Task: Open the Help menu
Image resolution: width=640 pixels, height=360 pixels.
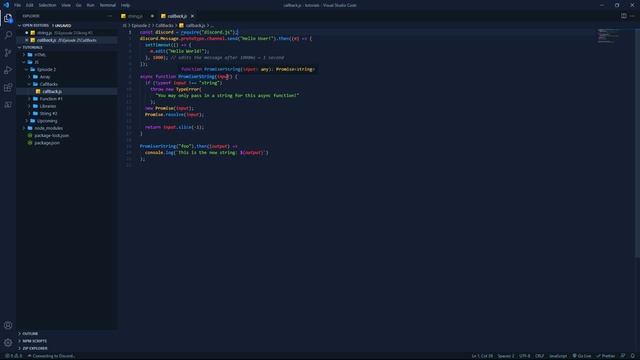Action: [x=125, y=5]
